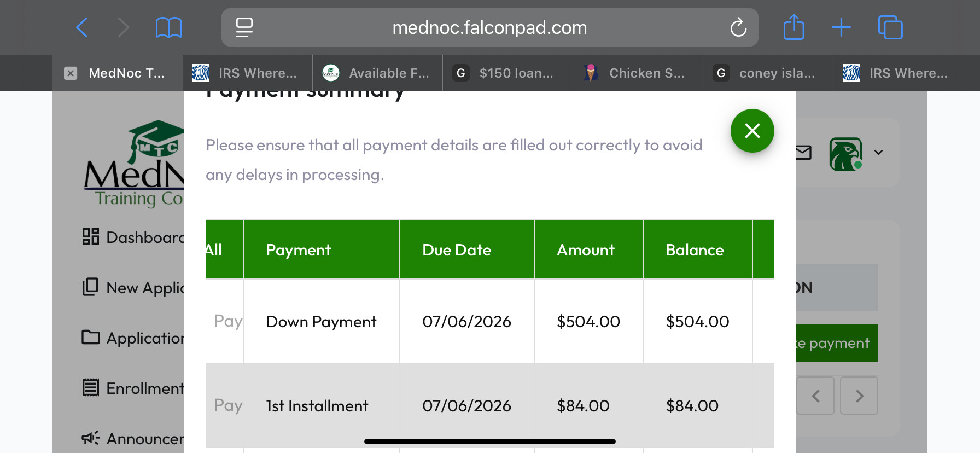This screenshot has width=980, height=453.
Task: Click the Payment column header
Action: pyautogui.click(x=322, y=250)
